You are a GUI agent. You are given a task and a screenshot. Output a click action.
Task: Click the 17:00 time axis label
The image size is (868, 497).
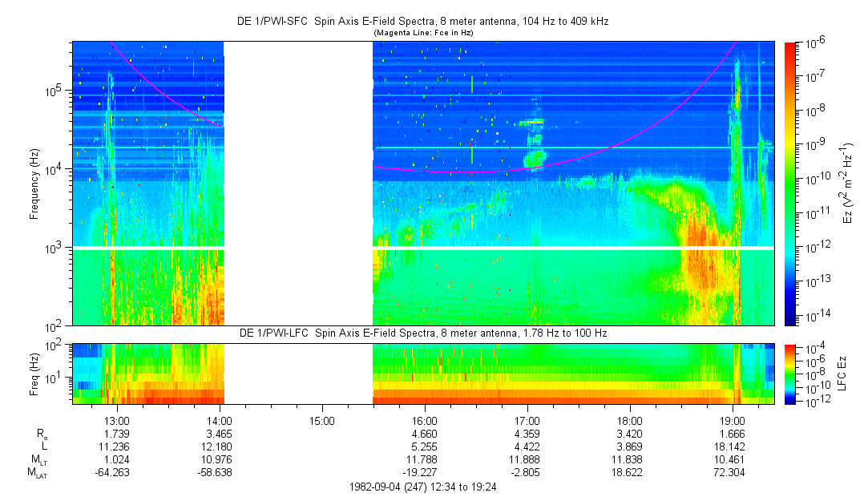[527, 421]
